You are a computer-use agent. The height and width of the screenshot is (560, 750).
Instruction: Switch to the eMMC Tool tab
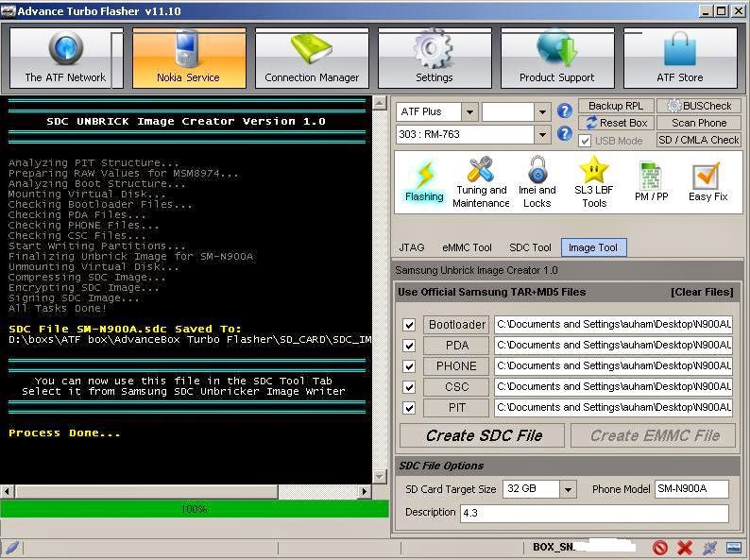[x=467, y=247]
